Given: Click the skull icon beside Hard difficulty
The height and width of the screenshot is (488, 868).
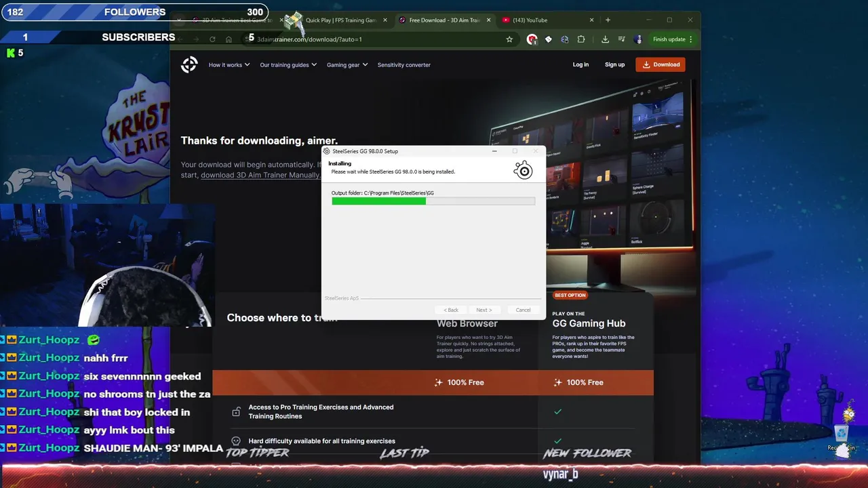Looking at the screenshot, I should click(x=236, y=441).
